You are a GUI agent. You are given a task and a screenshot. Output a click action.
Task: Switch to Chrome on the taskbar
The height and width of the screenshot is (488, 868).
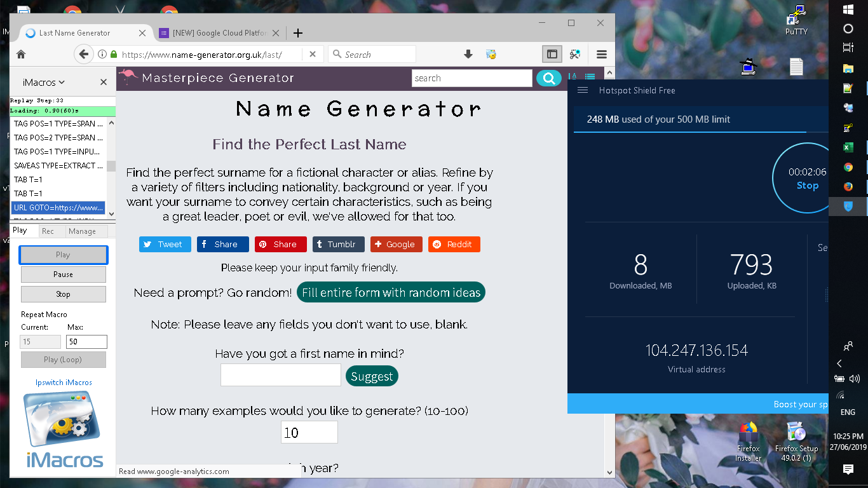coord(848,167)
